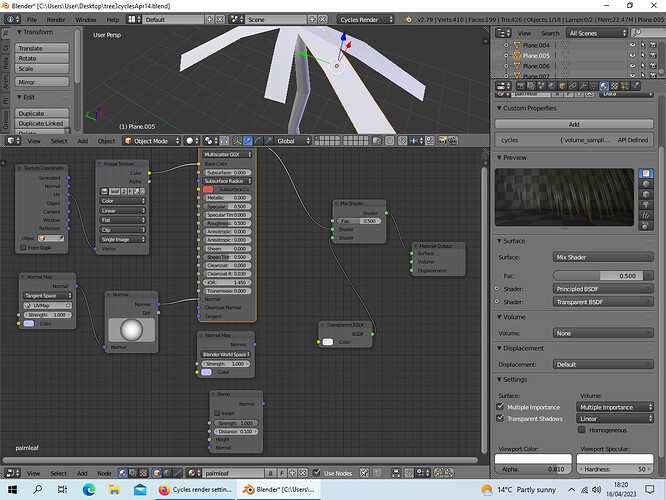Click the Duplicate Linked button
The height and width of the screenshot is (500, 666).
(42, 123)
